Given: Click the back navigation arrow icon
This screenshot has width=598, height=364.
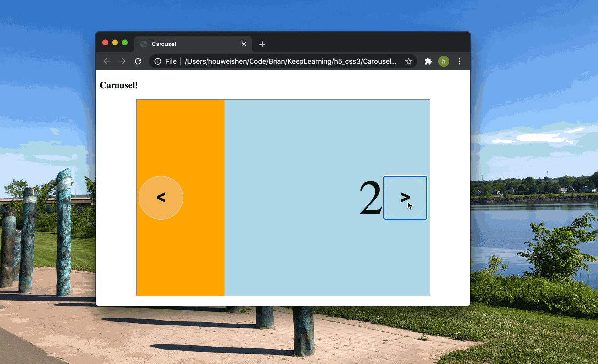Looking at the screenshot, I should (107, 61).
